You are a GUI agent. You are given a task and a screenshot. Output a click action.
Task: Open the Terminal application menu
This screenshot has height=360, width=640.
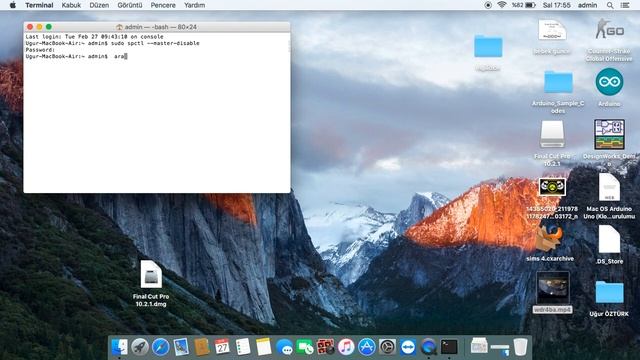39,5
